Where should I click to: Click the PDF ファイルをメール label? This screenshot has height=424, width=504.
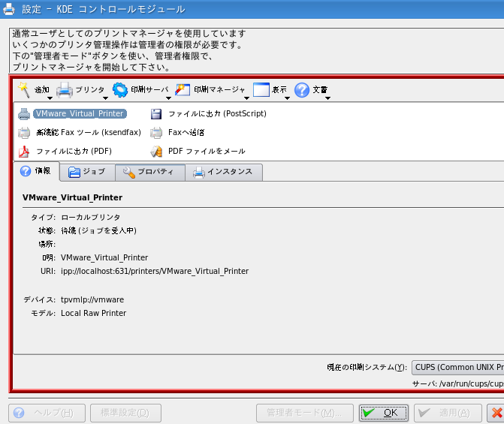[207, 152]
